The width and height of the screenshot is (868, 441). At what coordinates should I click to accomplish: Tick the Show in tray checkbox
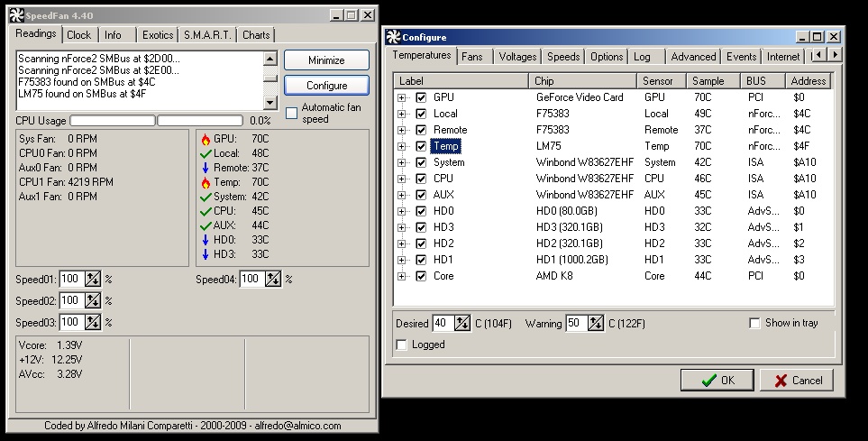click(754, 323)
